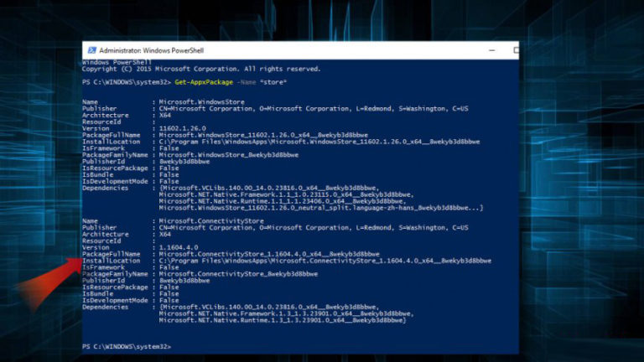Click the Microsoft.WindowsStore name value

coord(190,101)
